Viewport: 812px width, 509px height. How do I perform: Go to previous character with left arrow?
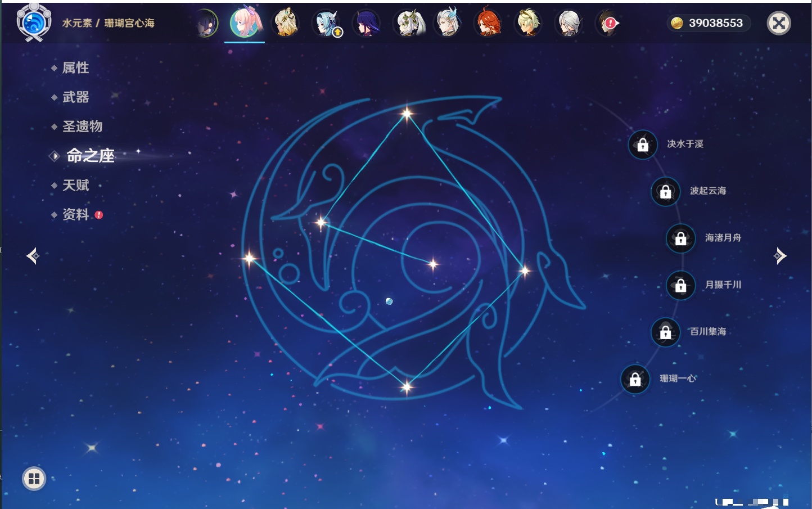(33, 256)
